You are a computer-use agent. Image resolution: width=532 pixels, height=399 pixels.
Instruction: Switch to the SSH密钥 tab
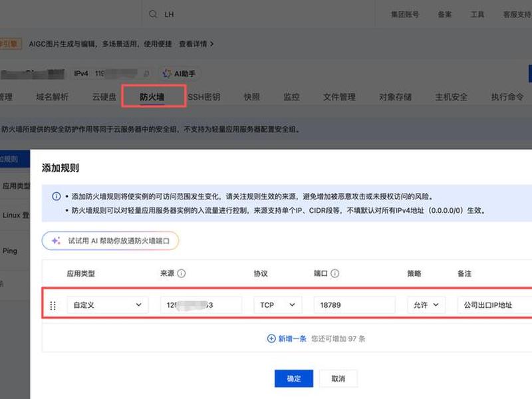click(x=204, y=97)
